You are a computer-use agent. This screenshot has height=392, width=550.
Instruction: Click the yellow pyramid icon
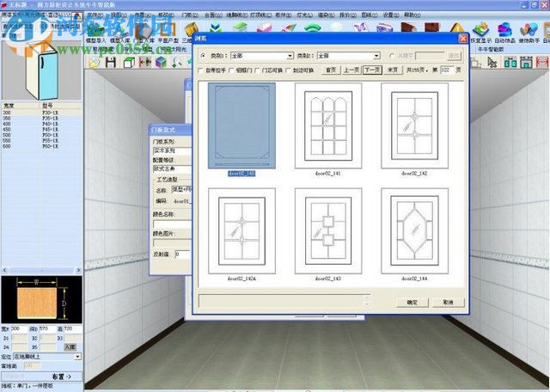tap(457, 28)
